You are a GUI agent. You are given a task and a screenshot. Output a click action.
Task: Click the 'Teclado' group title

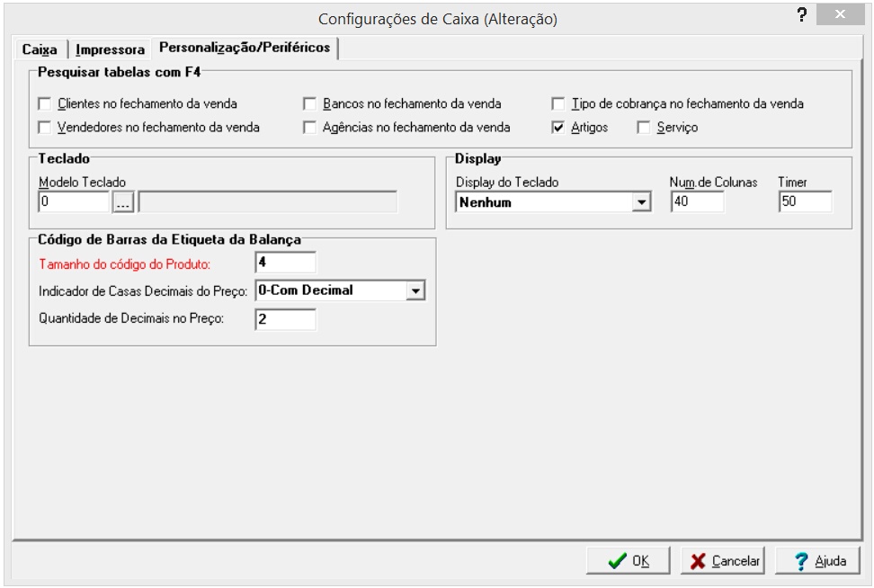[64, 159]
